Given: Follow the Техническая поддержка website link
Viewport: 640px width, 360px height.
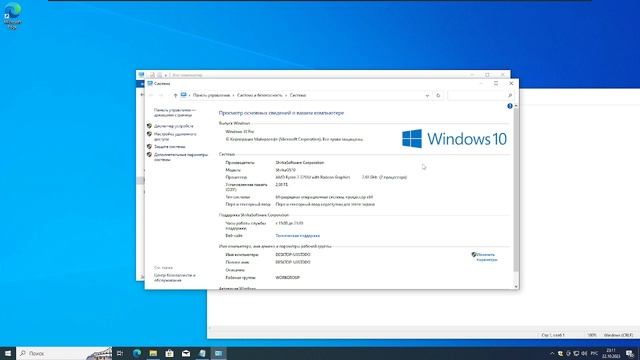Looking at the screenshot, I should [x=298, y=236].
